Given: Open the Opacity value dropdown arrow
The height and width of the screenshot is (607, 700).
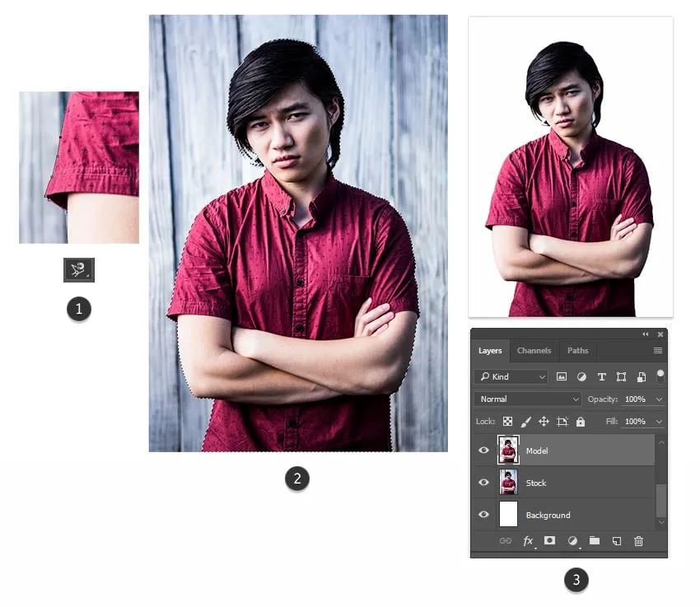Looking at the screenshot, I should pos(659,399).
